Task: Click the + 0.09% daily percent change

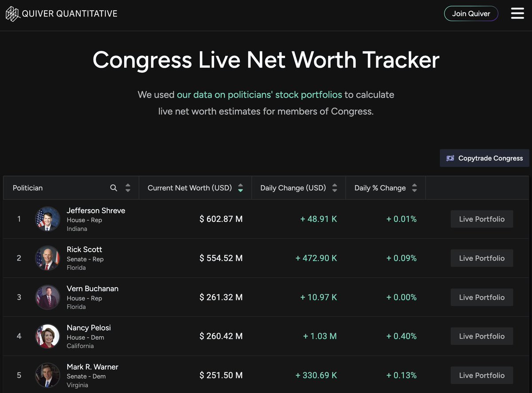Action: [402, 258]
